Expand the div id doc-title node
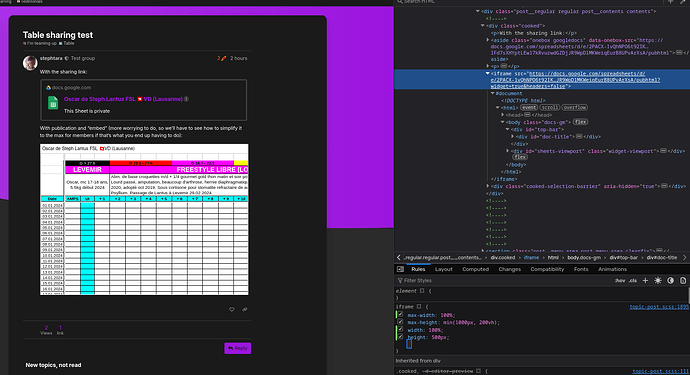690x375 pixels. (512, 136)
